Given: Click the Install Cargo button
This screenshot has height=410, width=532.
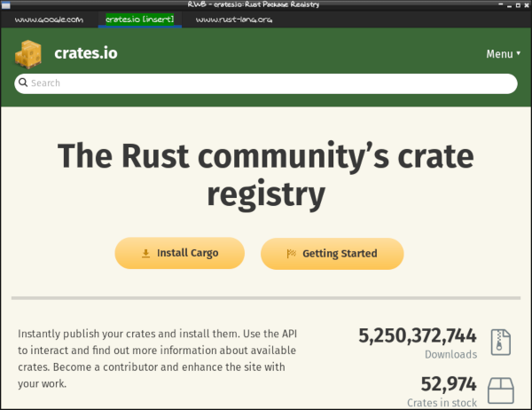Looking at the screenshot, I should tap(179, 253).
